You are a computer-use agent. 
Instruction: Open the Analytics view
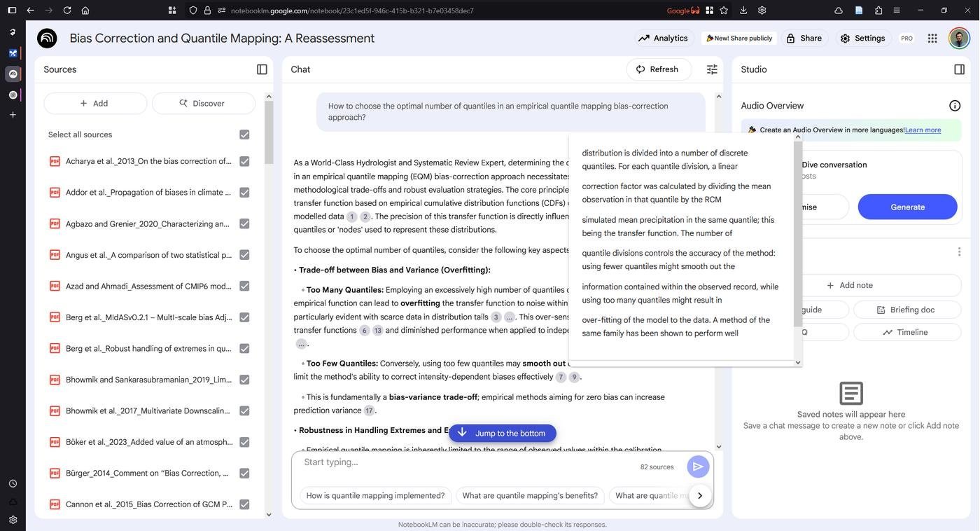click(663, 39)
